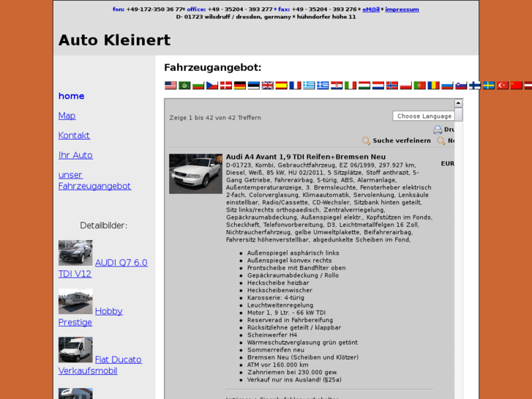Choose the Bulgarian flag
The image size is (532, 399).
tap(198, 85)
